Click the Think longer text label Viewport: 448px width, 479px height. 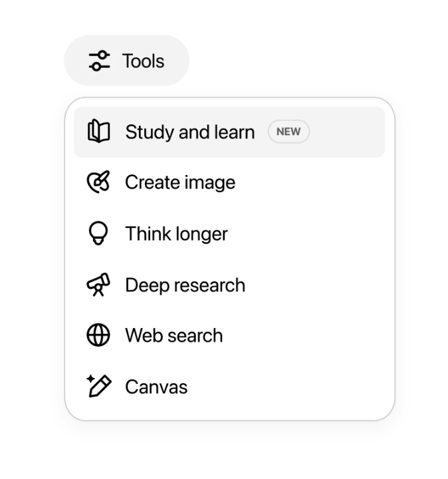[x=176, y=234]
